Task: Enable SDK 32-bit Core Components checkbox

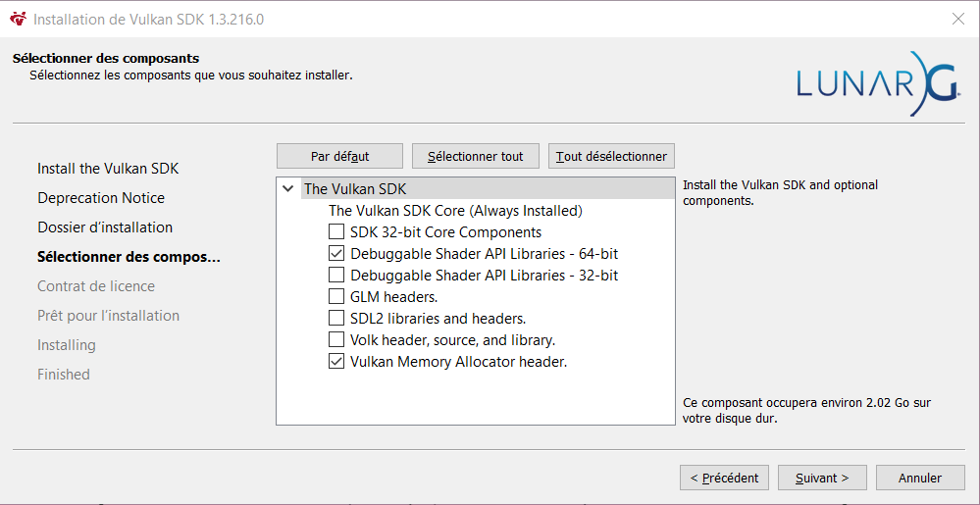Action: click(336, 232)
